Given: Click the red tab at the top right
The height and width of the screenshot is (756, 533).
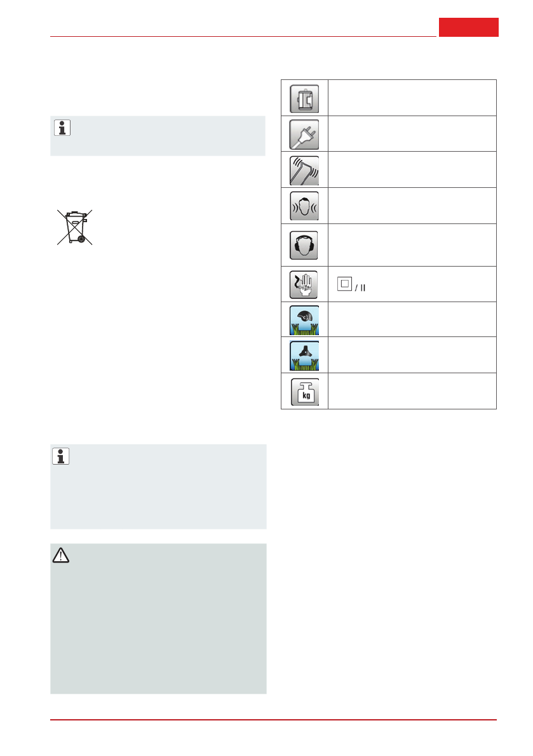Looking at the screenshot, I should (x=468, y=27).
